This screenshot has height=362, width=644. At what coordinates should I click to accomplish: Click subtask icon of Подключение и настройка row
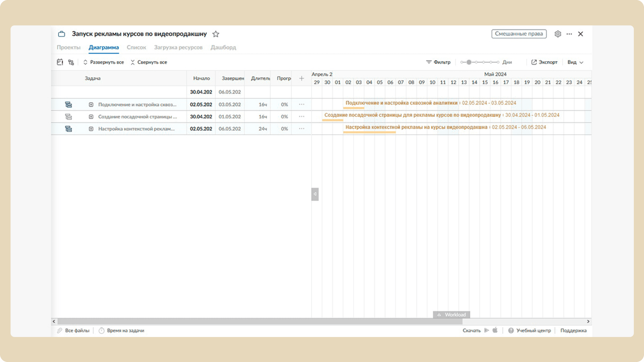(x=68, y=105)
